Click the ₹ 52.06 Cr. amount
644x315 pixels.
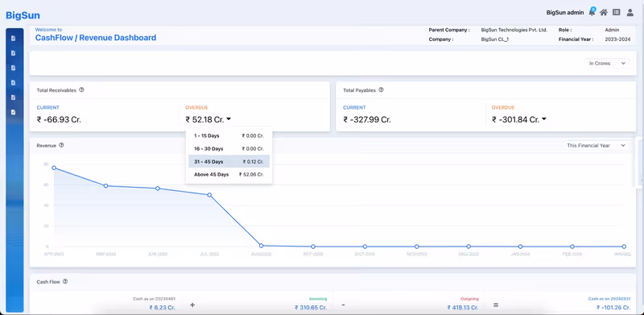tap(251, 174)
